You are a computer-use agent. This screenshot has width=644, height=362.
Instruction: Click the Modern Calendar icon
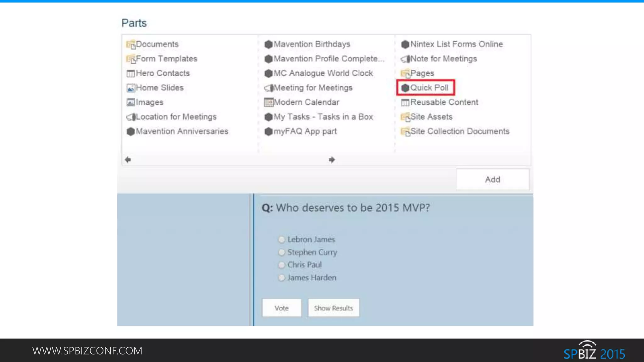(x=268, y=102)
